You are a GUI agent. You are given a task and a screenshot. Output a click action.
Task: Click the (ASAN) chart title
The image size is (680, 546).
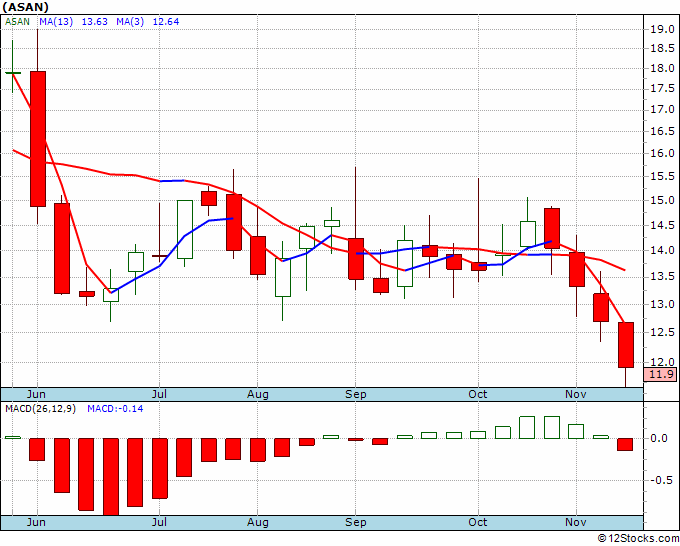tap(26, 7)
